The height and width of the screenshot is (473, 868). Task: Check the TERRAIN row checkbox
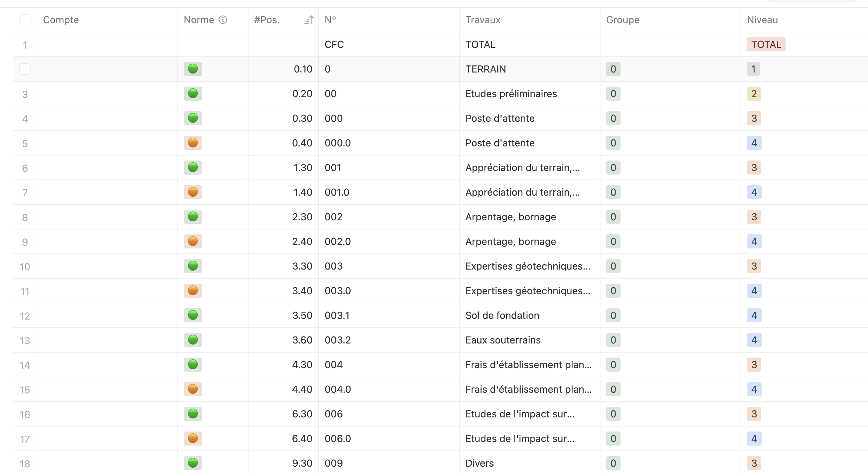(x=25, y=69)
